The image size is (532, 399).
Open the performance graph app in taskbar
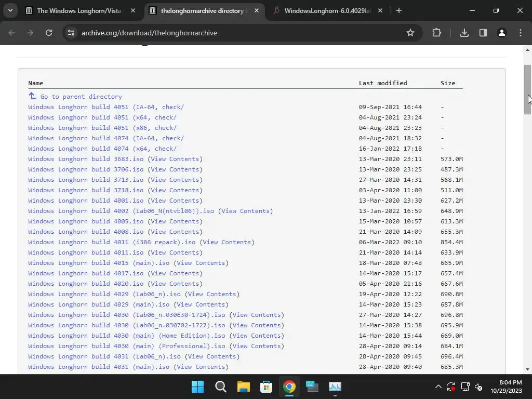(335, 387)
